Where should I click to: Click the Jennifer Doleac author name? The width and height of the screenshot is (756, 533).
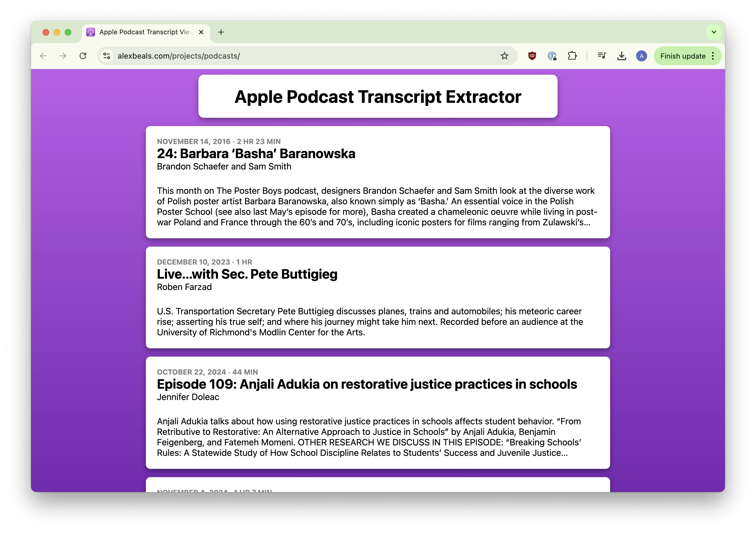tap(188, 397)
